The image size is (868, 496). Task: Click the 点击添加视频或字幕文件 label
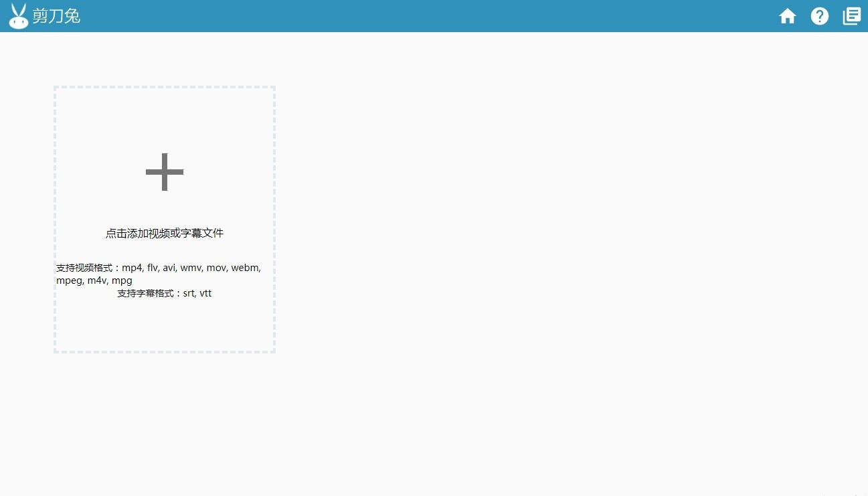(x=165, y=234)
